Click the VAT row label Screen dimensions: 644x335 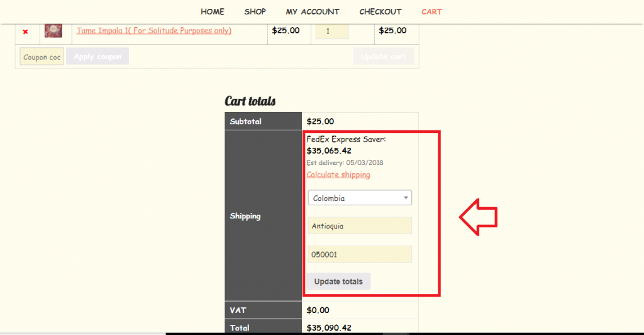click(238, 310)
